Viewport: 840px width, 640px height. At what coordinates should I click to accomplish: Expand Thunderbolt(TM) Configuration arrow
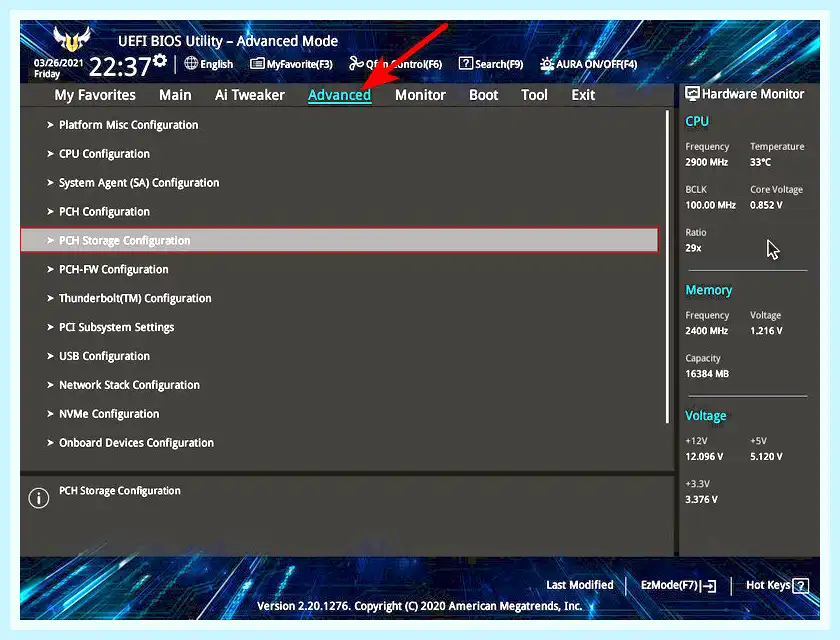coord(50,298)
